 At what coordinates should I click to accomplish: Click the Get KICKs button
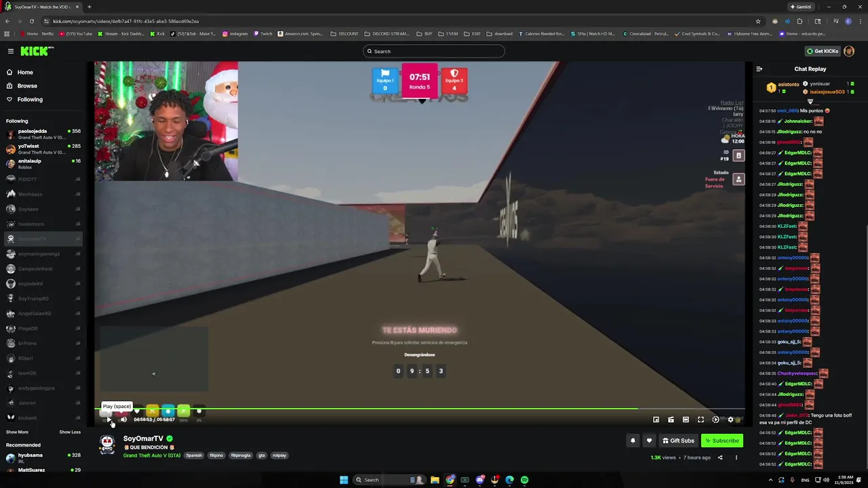(823, 52)
